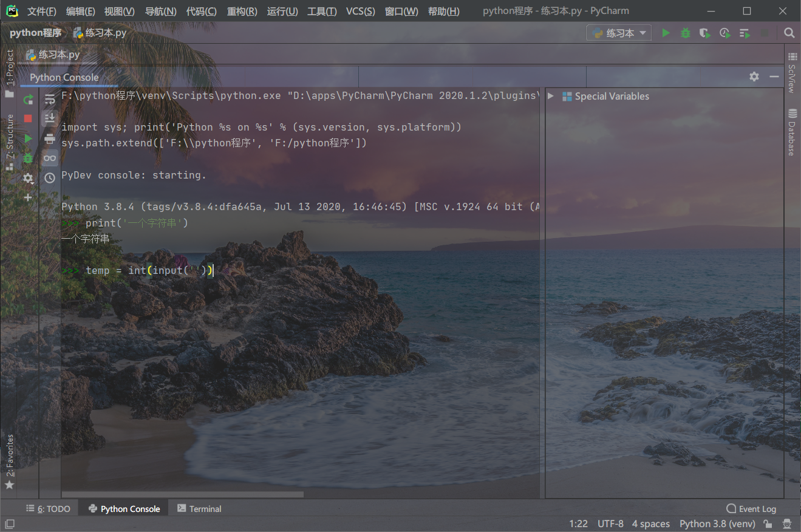The height and width of the screenshot is (532, 801).
Task: Click the PyDev console: starting. output text
Action: pos(134,175)
